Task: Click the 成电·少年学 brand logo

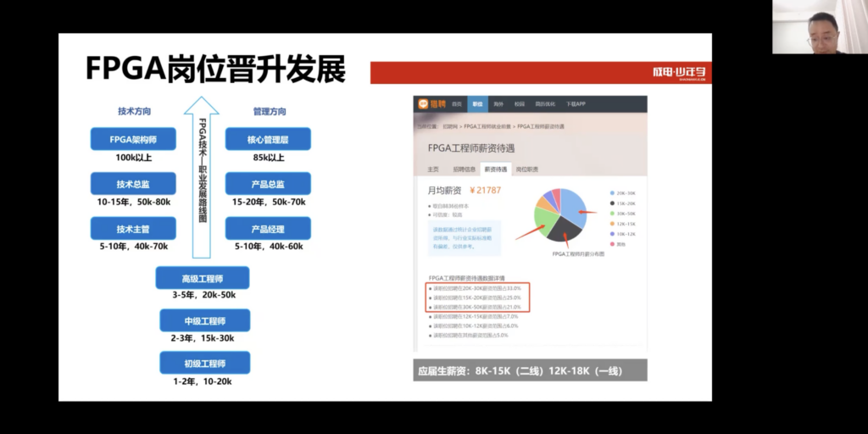Action: pos(678,72)
